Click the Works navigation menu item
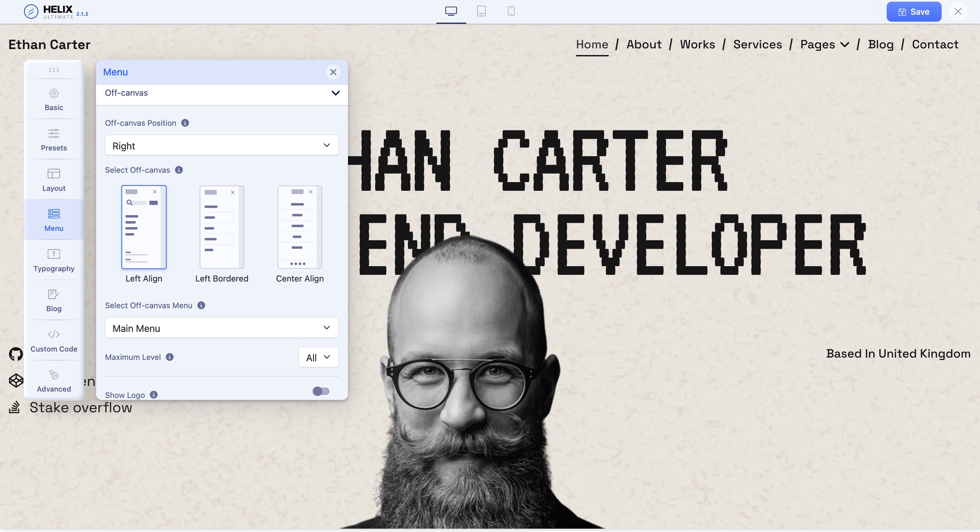980x532 pixels. [697, 44]
